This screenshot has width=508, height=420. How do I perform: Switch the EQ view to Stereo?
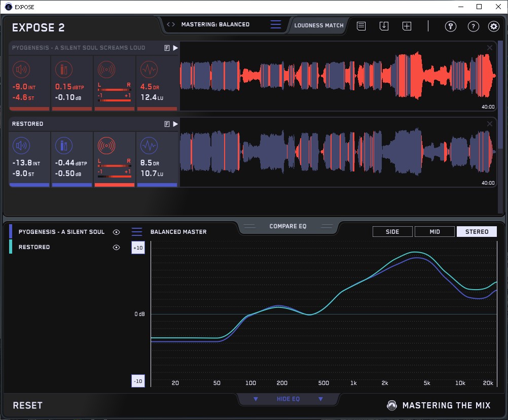[x=477, y=232]
